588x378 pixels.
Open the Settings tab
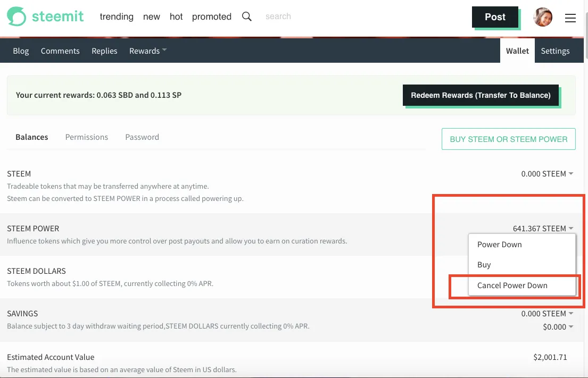click(555, 51)
